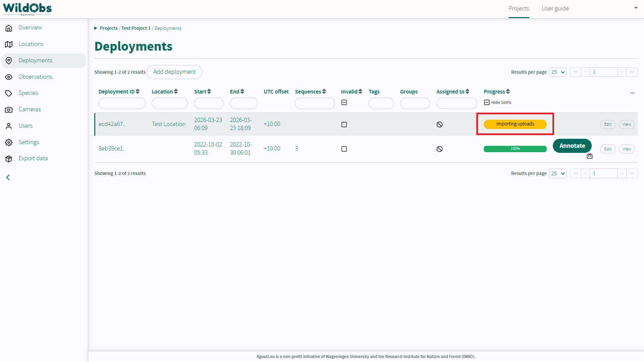Image resolution: width=644 pixels, height=362 pixels.
Task: Click the Observations eye icon
Action: tap(9, 77)
